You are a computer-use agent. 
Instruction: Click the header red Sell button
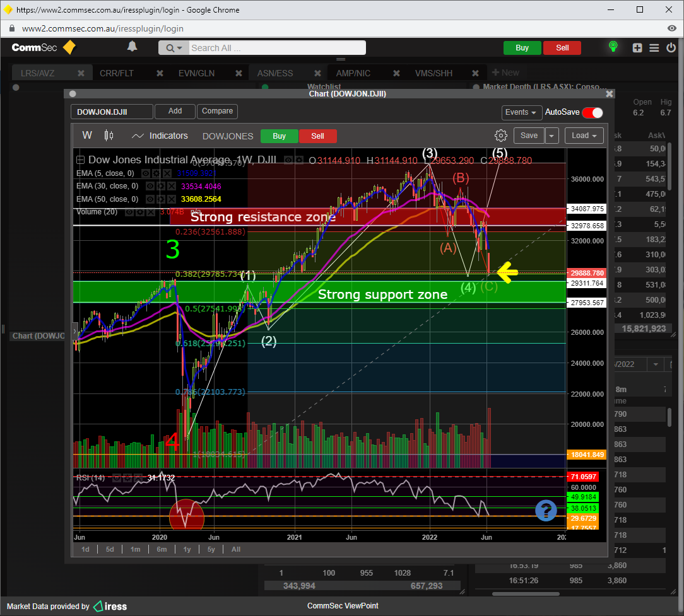click(x=562, y=48)
